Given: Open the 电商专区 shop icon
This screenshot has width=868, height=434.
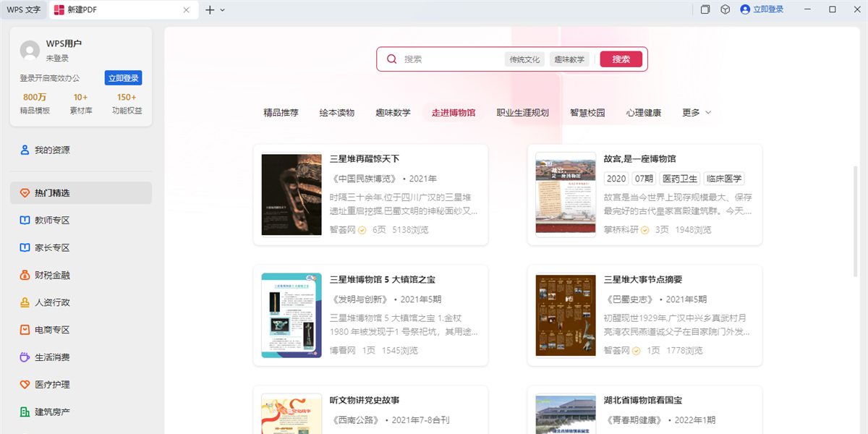Looking at the screenshot, I should [x=25, y=330].
